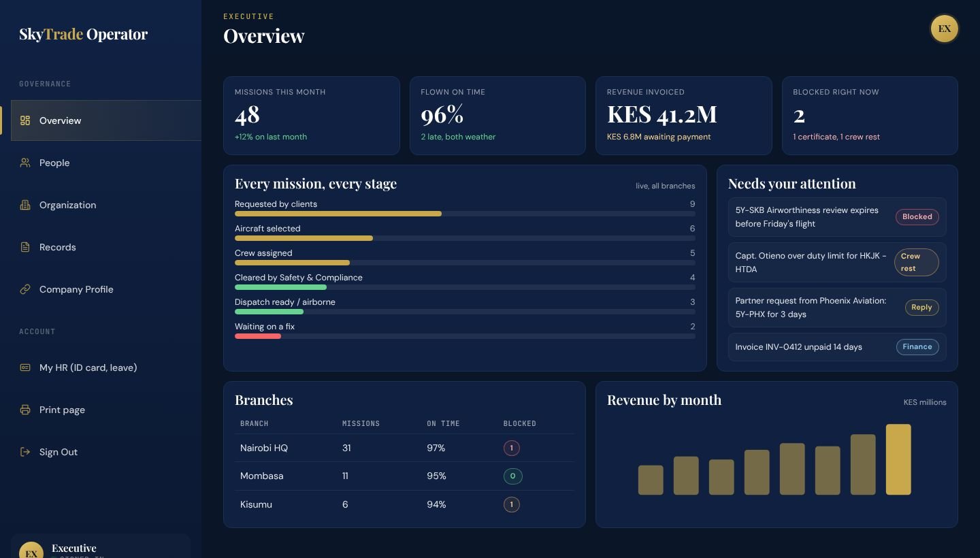Viewport: 980px width, 558px height.
Task: Click the Sign Out arrow icon
Action: [25, 452]
